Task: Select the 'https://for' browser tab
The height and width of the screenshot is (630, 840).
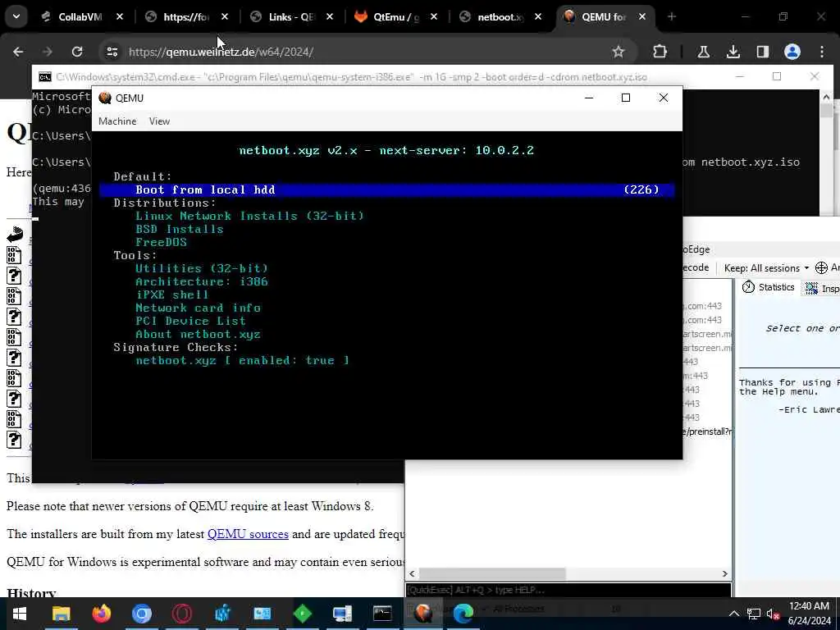Action: tap(186, 17)
